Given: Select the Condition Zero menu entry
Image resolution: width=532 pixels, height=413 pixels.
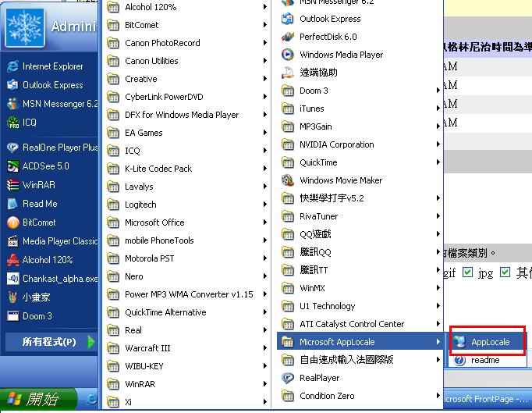Looking at the screenshot, I should pos(360,396).
